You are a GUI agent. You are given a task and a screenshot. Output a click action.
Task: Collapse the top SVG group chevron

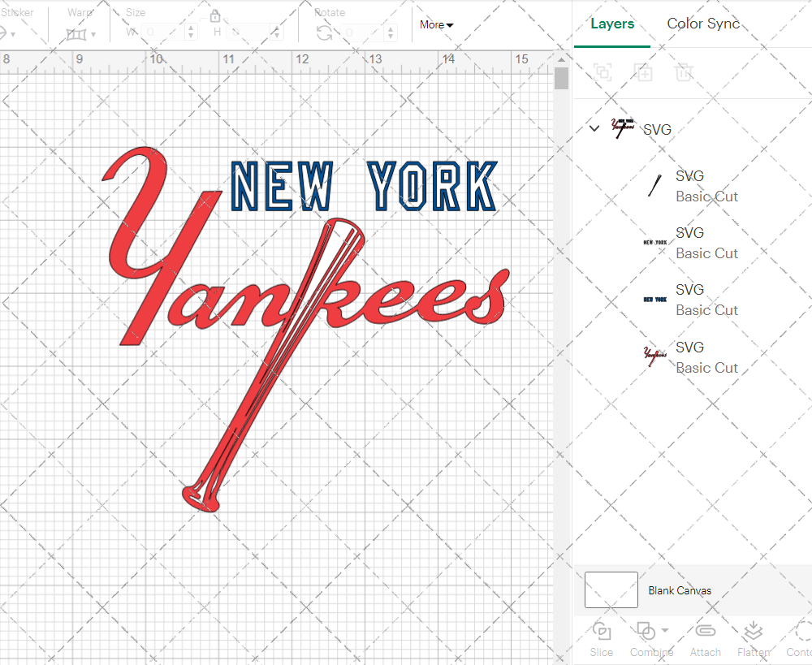pos(594,128)
